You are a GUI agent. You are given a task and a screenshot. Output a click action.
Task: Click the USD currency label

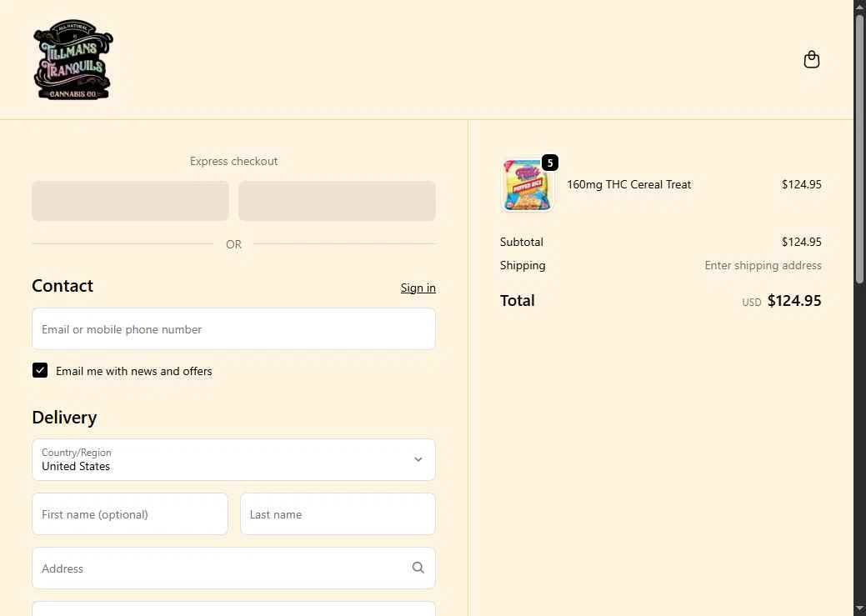click(x=751, y=303)
